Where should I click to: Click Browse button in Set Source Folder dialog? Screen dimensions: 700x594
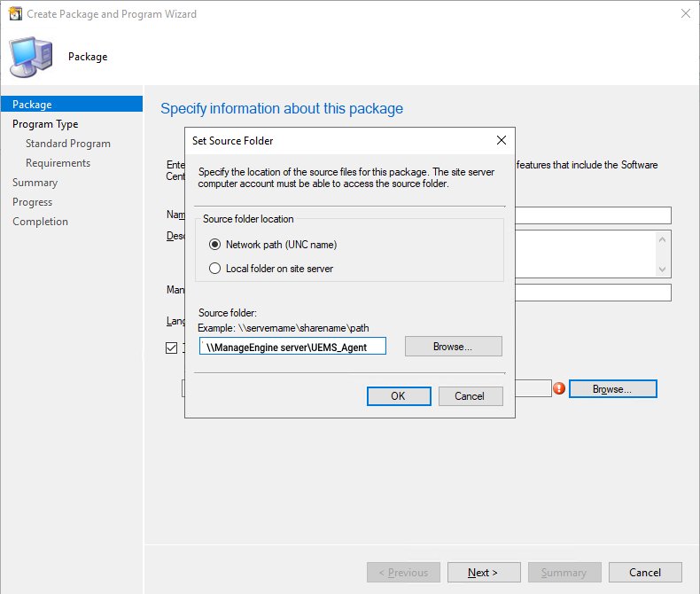click(454, 347)
